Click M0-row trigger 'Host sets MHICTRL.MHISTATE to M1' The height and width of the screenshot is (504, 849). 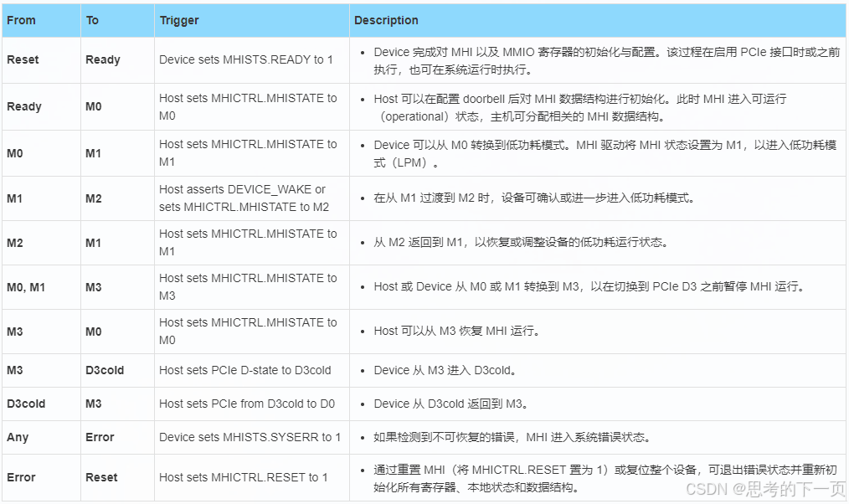(248, 153)
